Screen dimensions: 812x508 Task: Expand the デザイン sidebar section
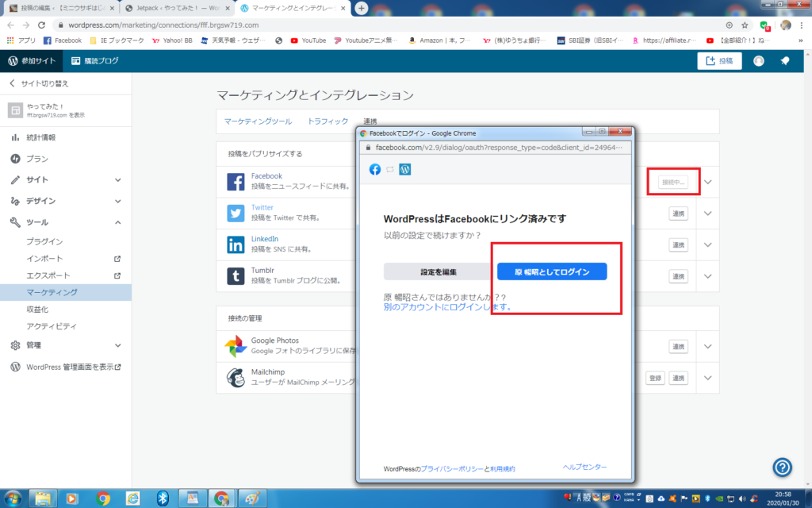point(117,202)
